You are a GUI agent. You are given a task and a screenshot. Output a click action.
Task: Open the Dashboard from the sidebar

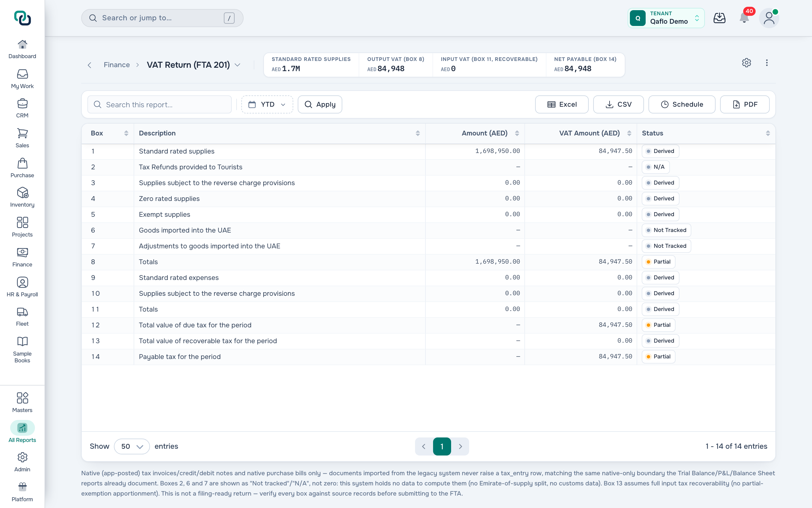click(22, 49)
